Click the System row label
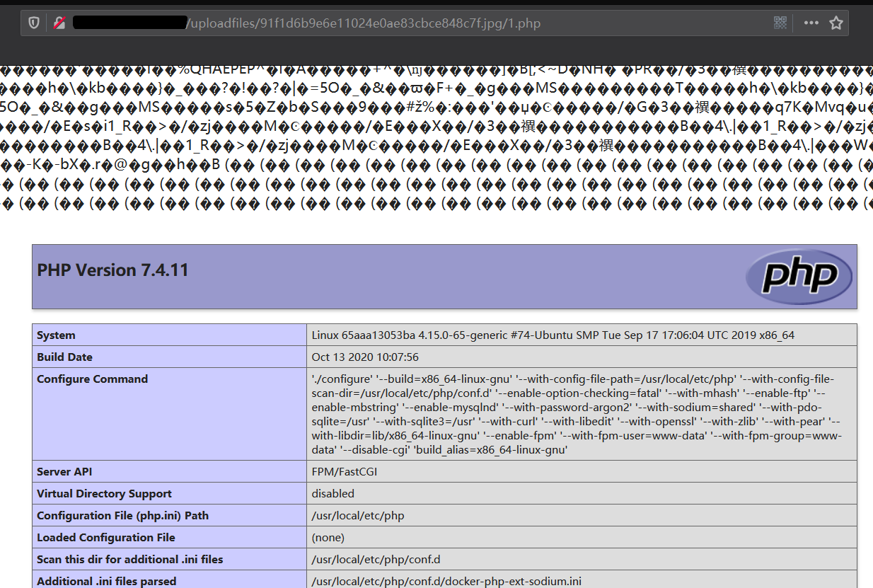This screenshot has width=873, height=588. pos(56,335)
